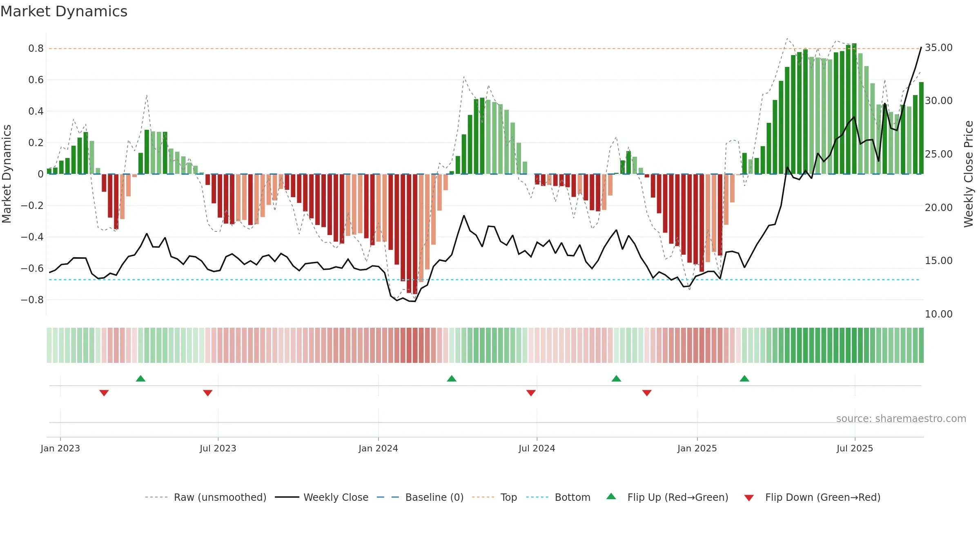Click the red flip-down marker before Jul 2024
The height and width of the screenshot is (551, 980).
click(x=531, y=393)
